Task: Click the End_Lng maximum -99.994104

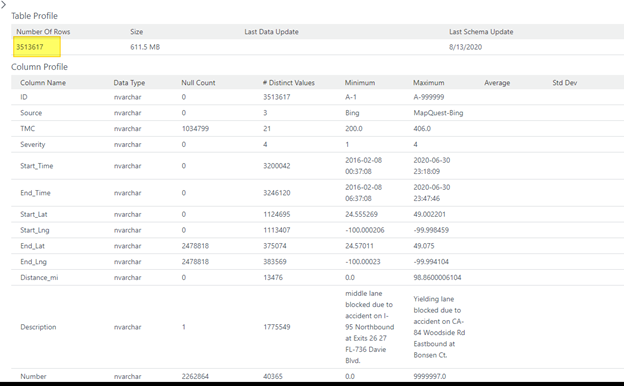Action: pos(431,262)
